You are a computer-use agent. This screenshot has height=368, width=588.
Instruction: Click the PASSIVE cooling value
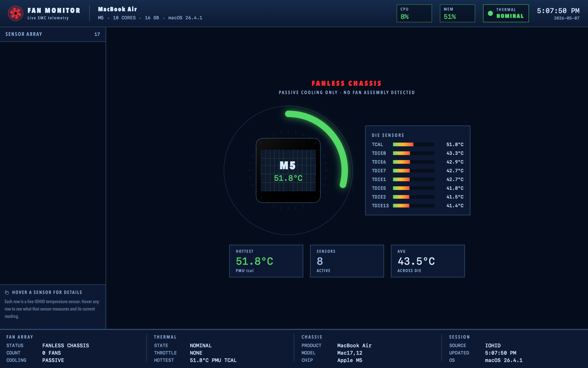coord(53,360)
